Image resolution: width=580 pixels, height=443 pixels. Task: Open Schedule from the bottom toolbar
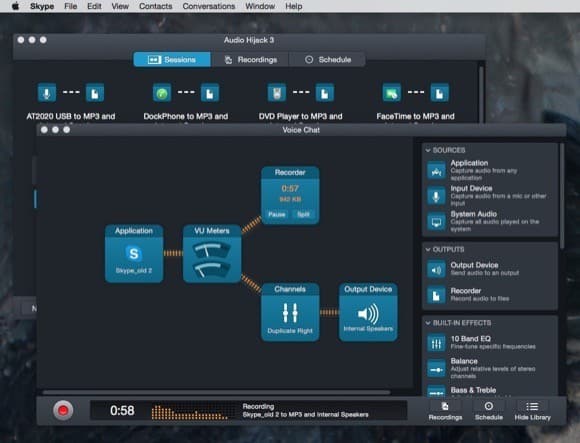point(489,411)
